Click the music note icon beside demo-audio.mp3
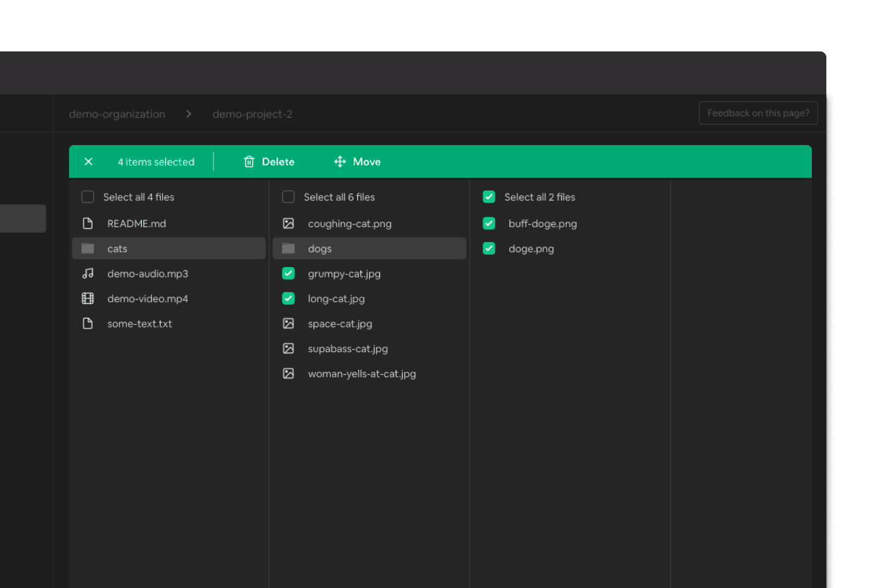895x588 pixels. 88,273
